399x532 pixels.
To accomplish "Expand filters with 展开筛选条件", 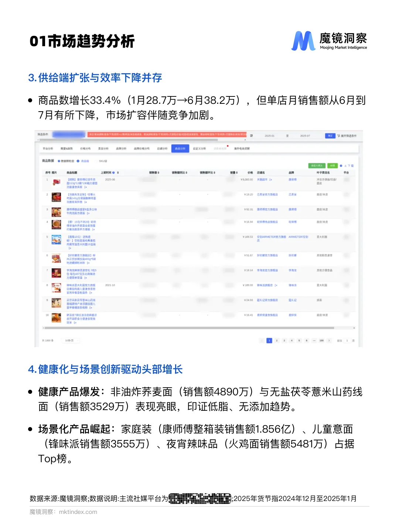I will coord(347,136).
